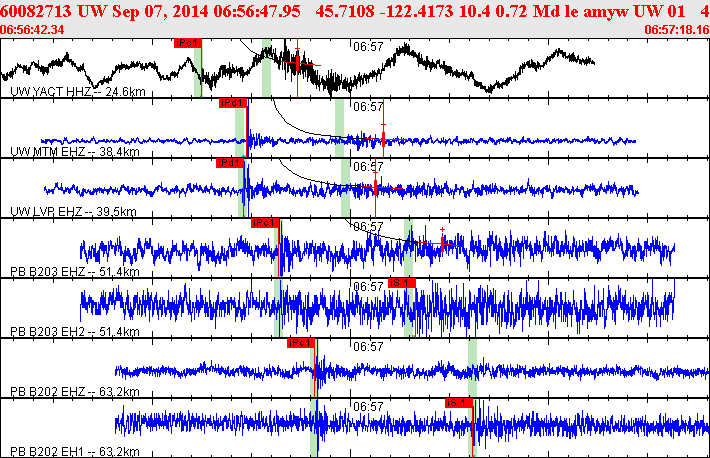Click the red coda marker on MTM trace
This screenshot has height=458, width=710.
click(x=383, y=136)
